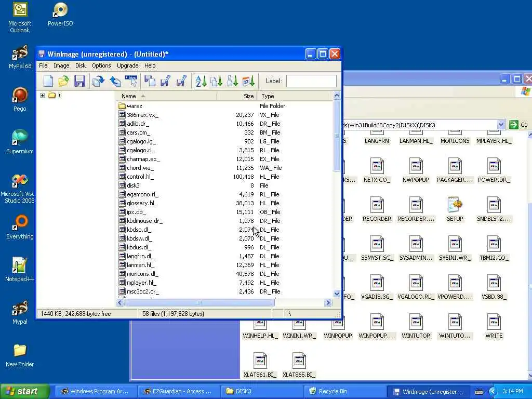
Task: Open the Help menu in WinImage
Action: click(x=150, y=65)
